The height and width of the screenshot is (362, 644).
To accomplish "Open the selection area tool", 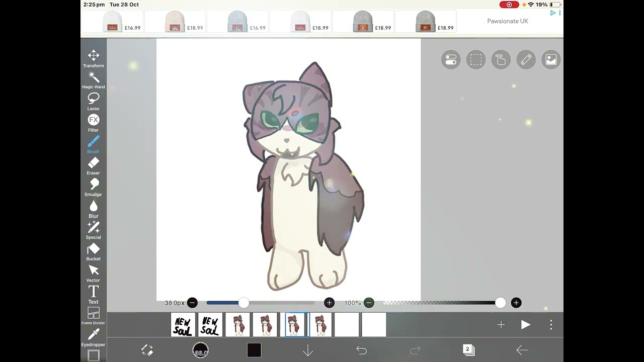I will [475, 60].
